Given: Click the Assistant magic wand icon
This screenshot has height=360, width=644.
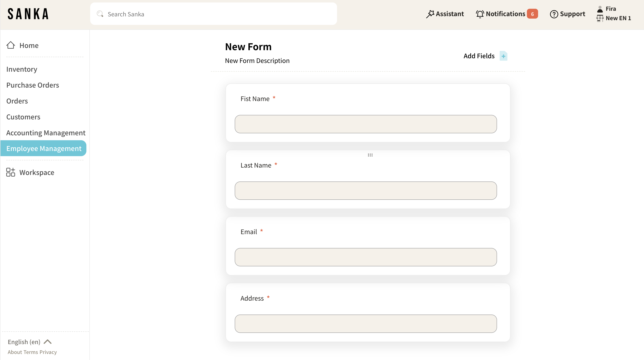Looking at the screenshot, I should pos(430,14).
